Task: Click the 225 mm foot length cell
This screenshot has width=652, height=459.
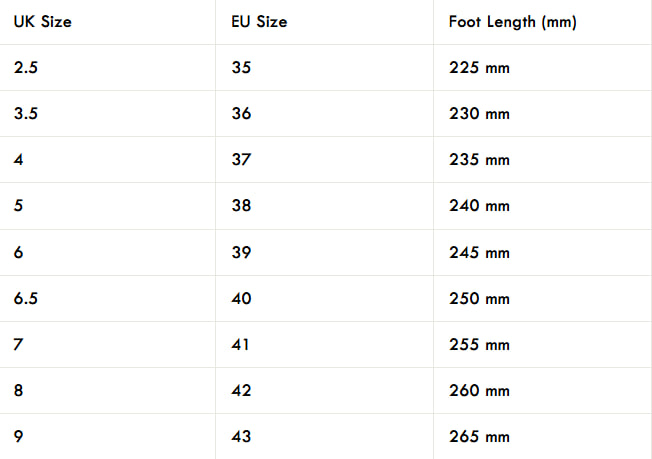Action: coord(479,67)
